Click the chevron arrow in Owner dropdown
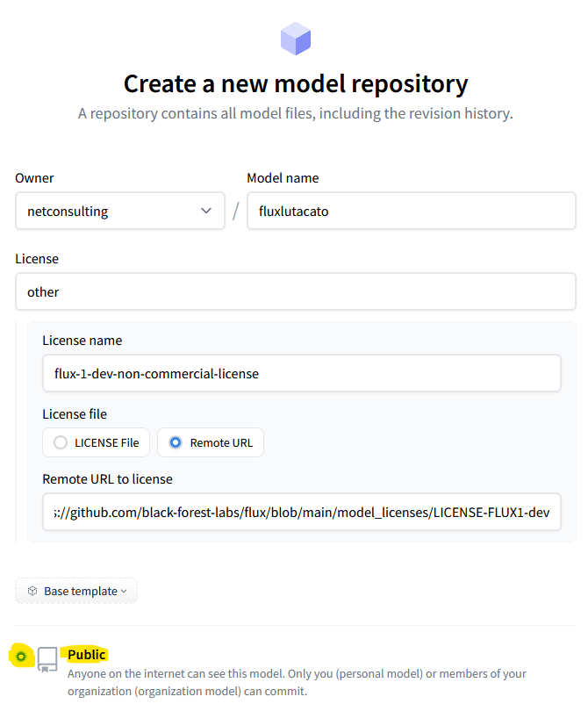Screen dimensions: 588x711 (206, 211)
